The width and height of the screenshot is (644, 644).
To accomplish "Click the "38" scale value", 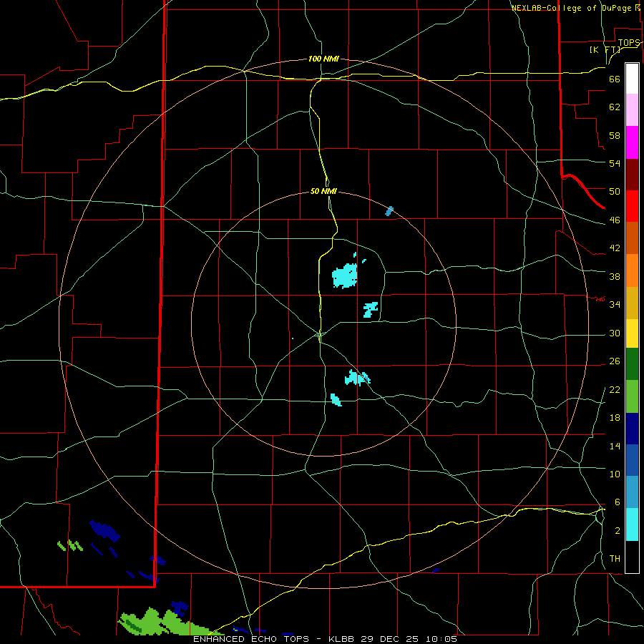I will coord(615,276).
